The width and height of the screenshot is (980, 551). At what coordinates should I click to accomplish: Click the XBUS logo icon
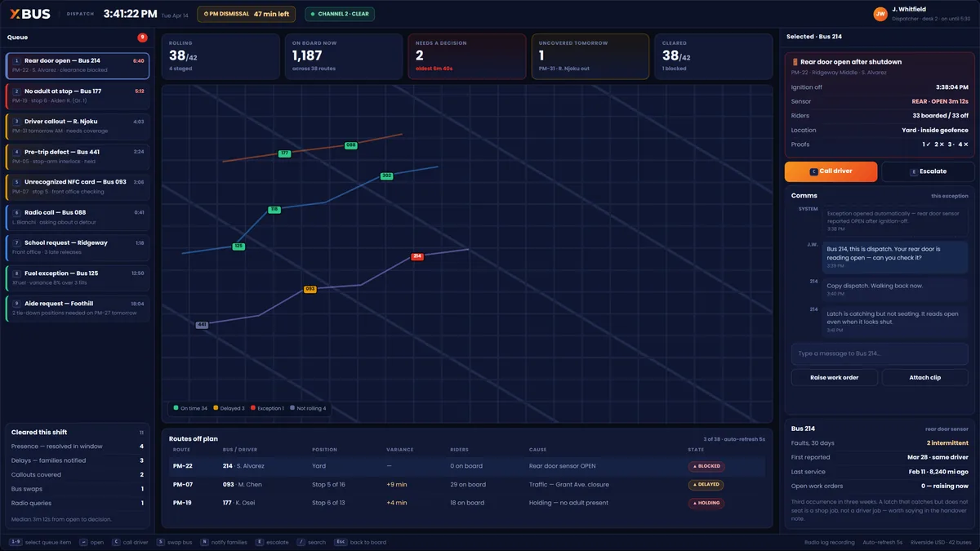click(16, 14)
